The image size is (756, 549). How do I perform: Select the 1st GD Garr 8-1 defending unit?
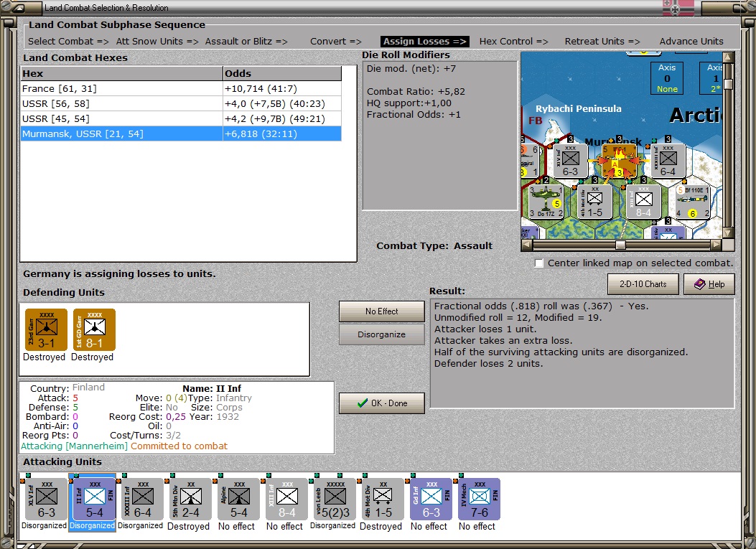[95, 329]
